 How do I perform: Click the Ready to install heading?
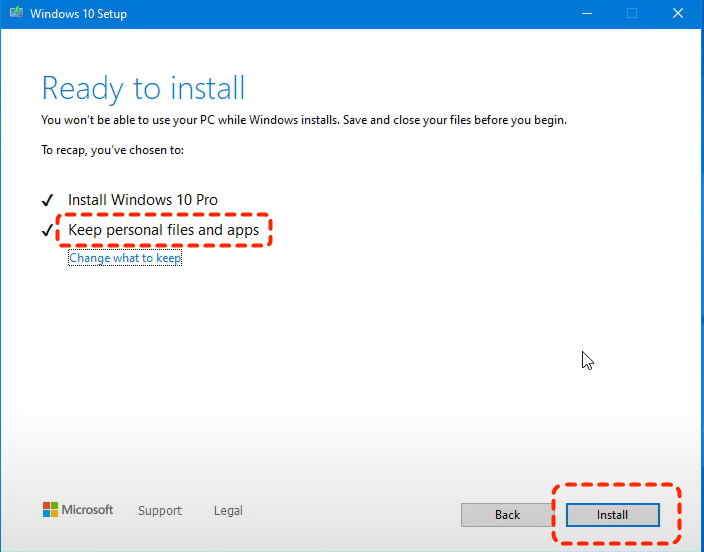click(143, 88)
